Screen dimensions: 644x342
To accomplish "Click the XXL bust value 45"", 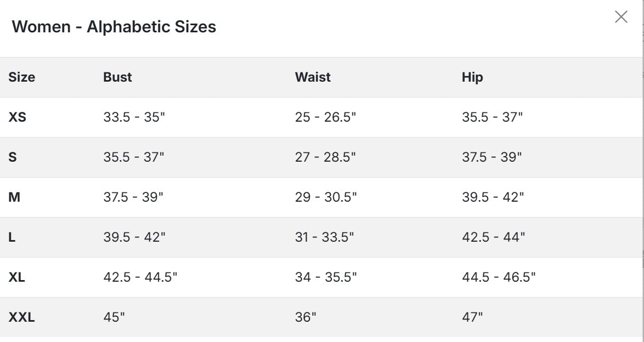I will [x=114, y=317].
